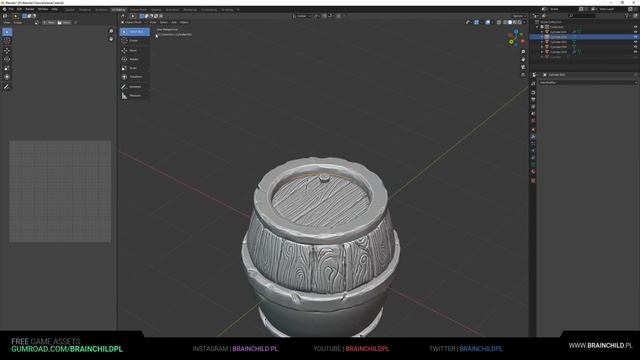Open the Image menu in the UV editor
The image size is (640, 360).
click(x=18, y=22)
